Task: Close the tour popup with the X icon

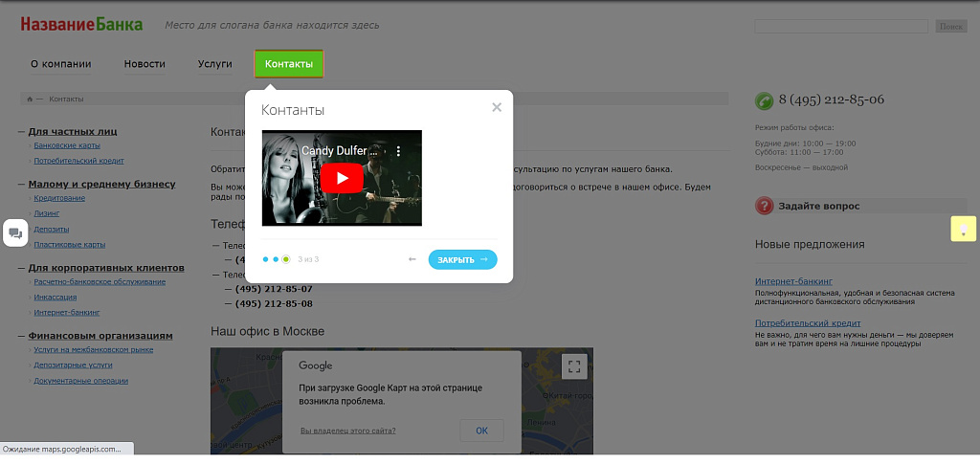Action: (x=497, y=107)
